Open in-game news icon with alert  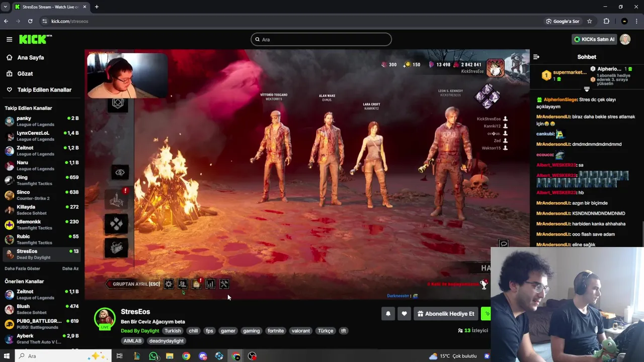[x=196, y=284]
